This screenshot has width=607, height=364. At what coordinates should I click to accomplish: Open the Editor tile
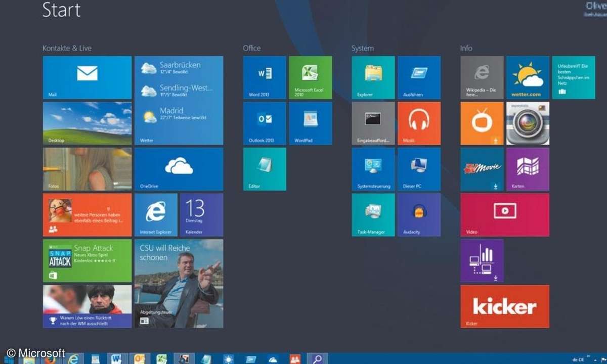tap(265, 169)
